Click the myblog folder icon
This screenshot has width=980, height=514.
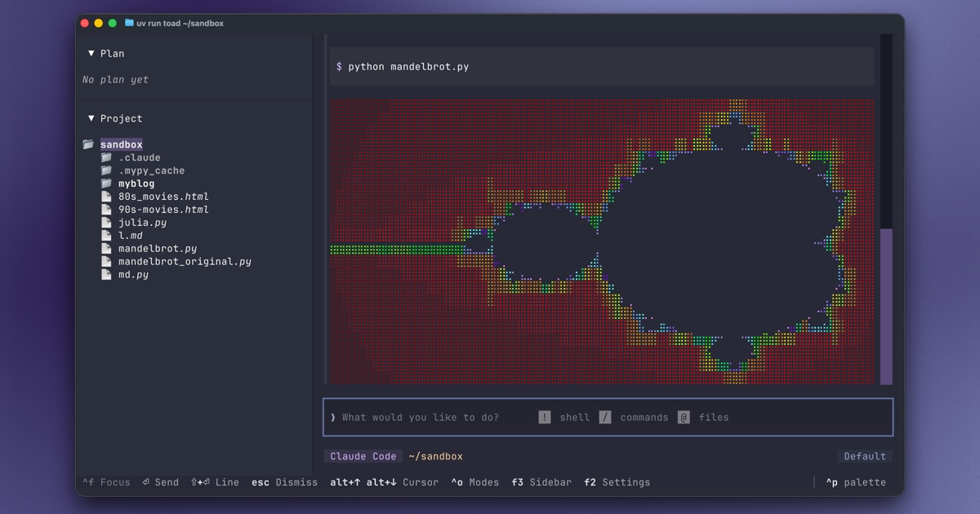click(x=106, y=183)
